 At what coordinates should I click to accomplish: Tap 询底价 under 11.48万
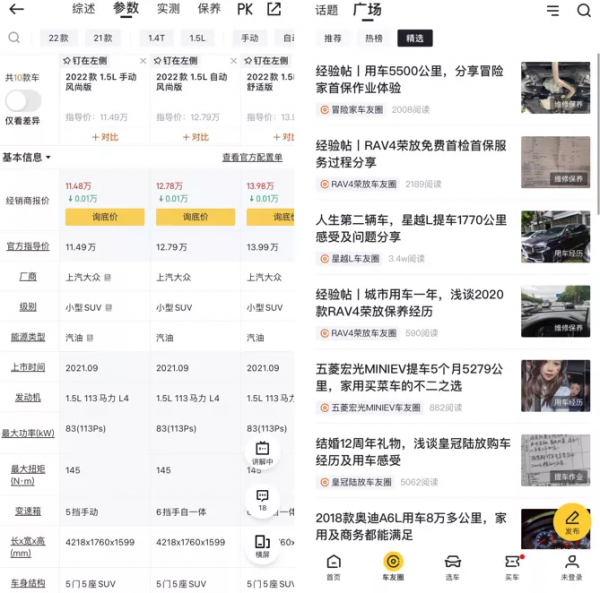click(x=105, y=217)
